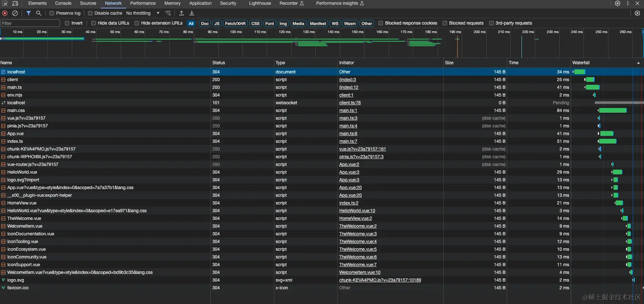Open the Sources tab
644x304 pixels.
(88, 3)
